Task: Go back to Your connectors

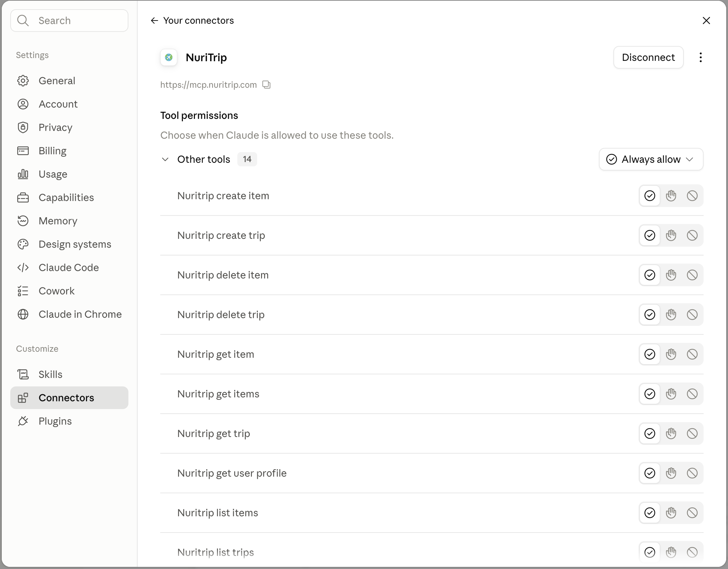Action: [192, 21]
